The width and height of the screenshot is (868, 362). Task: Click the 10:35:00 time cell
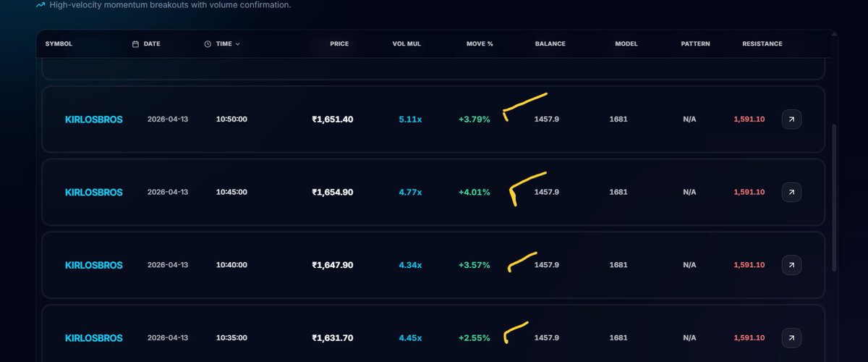click(x=231, y=338)
